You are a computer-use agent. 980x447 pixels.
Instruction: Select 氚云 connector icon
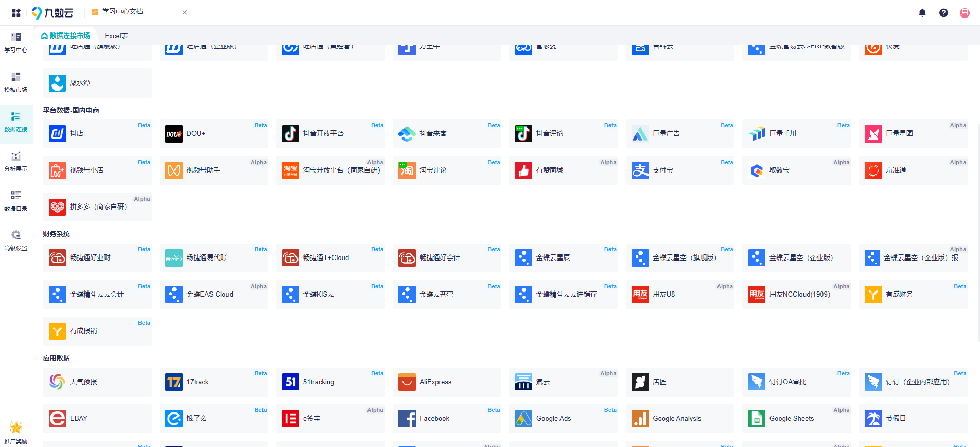click(523, 382)
